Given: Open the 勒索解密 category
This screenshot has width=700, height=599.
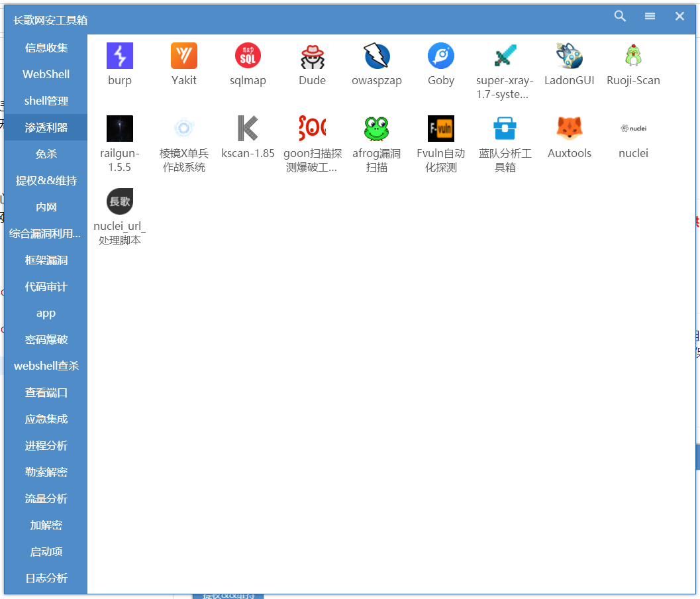Looking at the screenshot, I should click(x=46, y=472).
